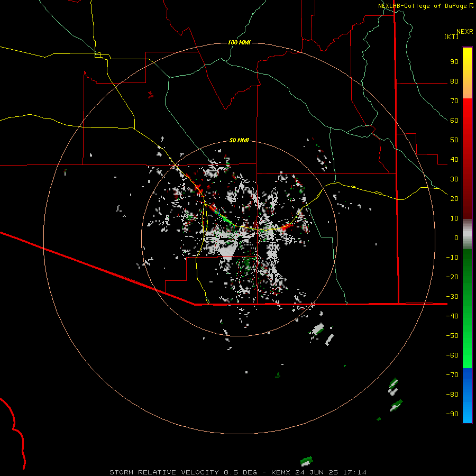This screenshot has height=476, width=476.
Task: Click the 40 value on the velocity scale
Action: pyautogui.click(x=454, y=160)
